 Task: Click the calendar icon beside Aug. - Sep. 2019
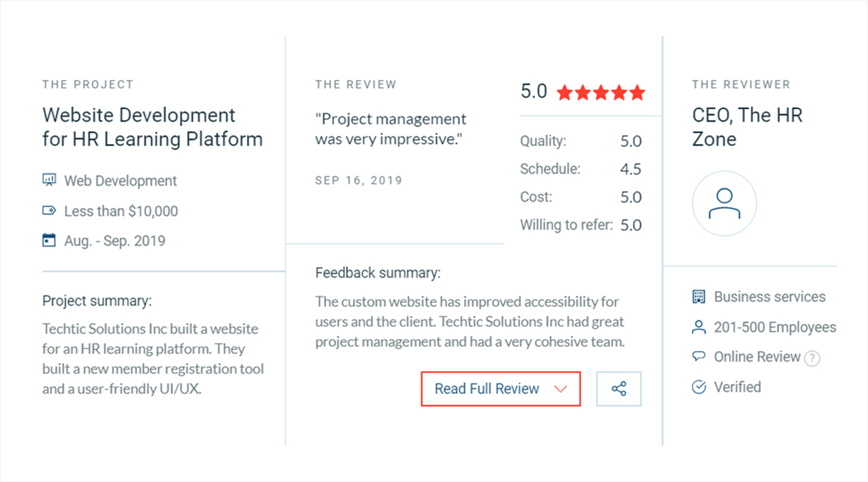(x=49, y=241)
